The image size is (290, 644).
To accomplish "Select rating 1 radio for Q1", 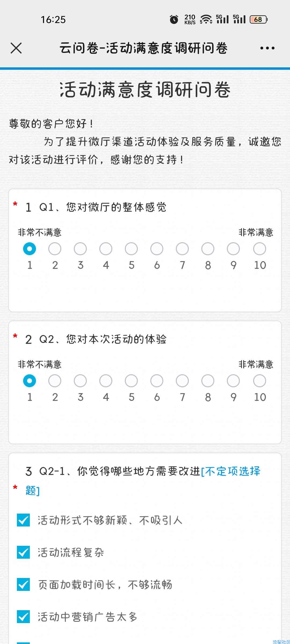I will (30, 249).
